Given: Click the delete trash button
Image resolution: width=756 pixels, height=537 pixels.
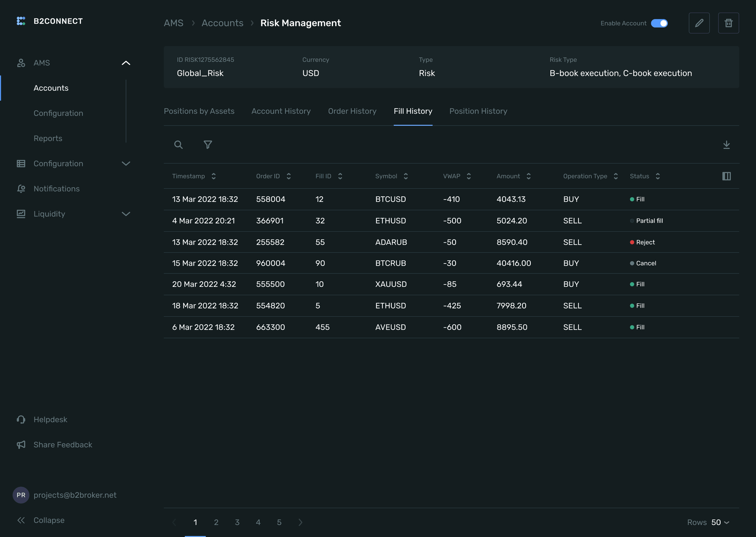Looking at the screenshot, I should (x=728, y=23).
